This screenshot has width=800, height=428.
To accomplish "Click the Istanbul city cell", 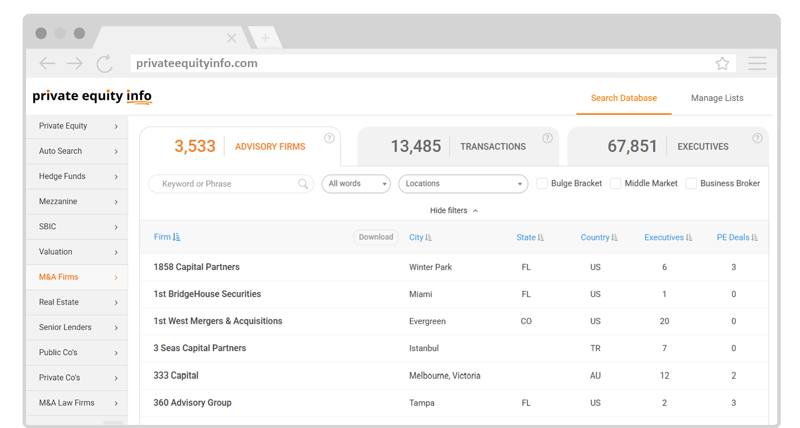I will click(423, 348).
